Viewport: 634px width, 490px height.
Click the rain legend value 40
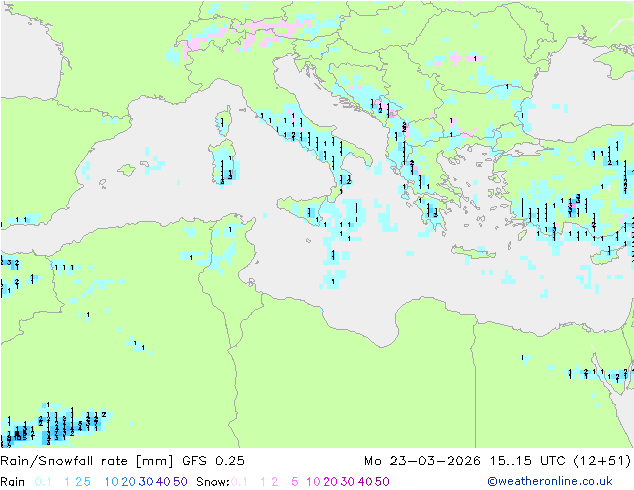tap(163, 482)
